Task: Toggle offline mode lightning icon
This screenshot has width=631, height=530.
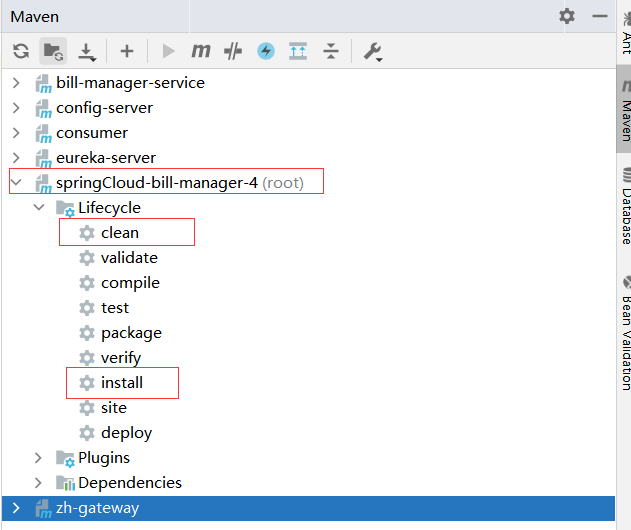Action: click(x=266, y=51)
